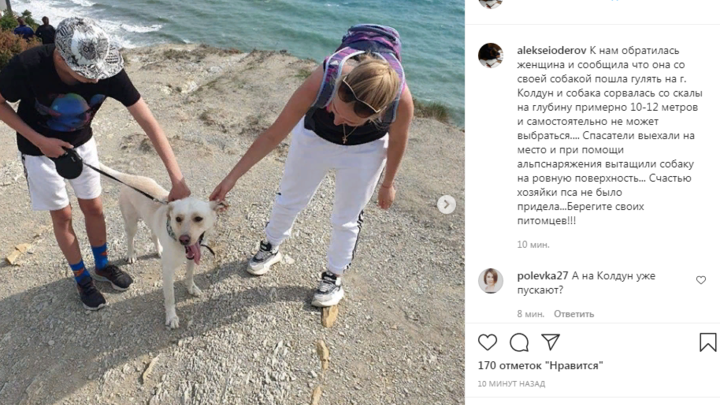The height and width of the screenshot is (405, 720).
Task: Like polevka27's comment with the small heart
Action: 701,280
